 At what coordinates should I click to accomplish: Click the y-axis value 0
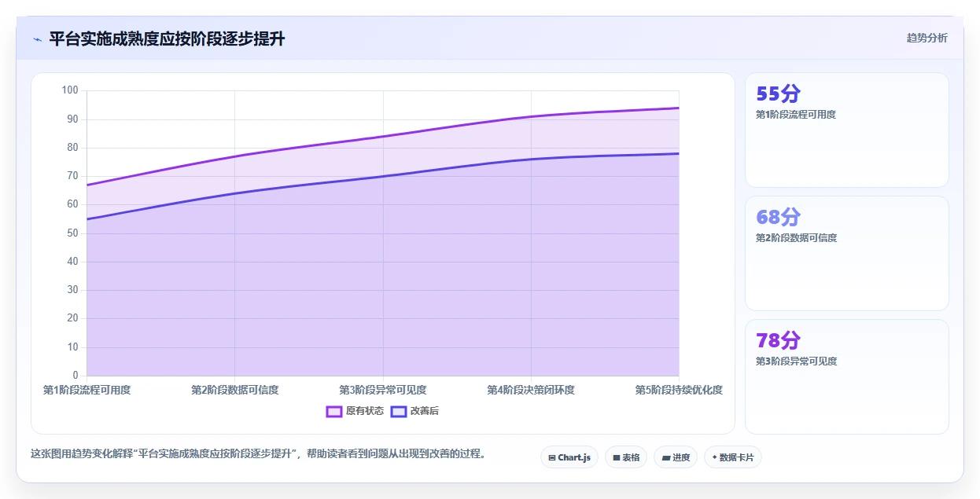[x=76, y=375]
